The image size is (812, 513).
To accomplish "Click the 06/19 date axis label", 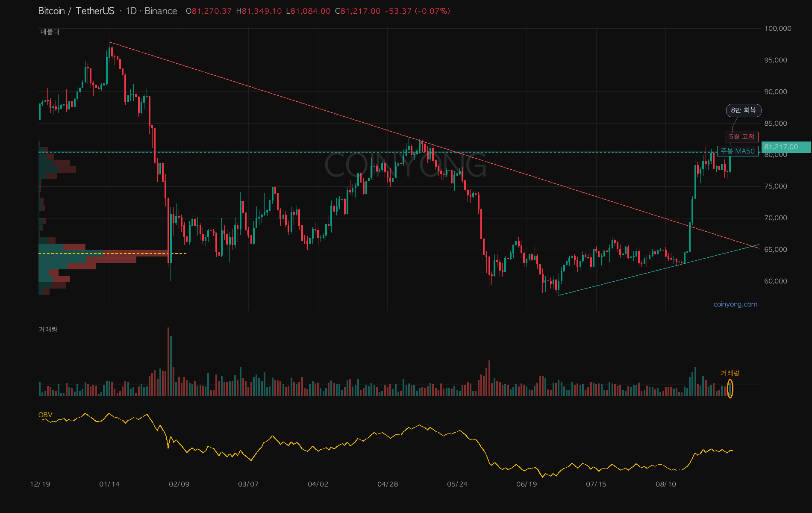I will [x=527, y=484].
